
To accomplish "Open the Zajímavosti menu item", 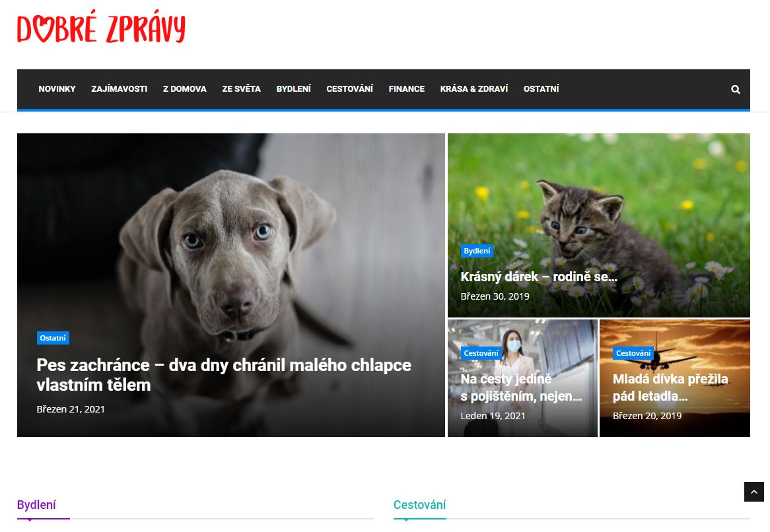I will click(120, 89).
